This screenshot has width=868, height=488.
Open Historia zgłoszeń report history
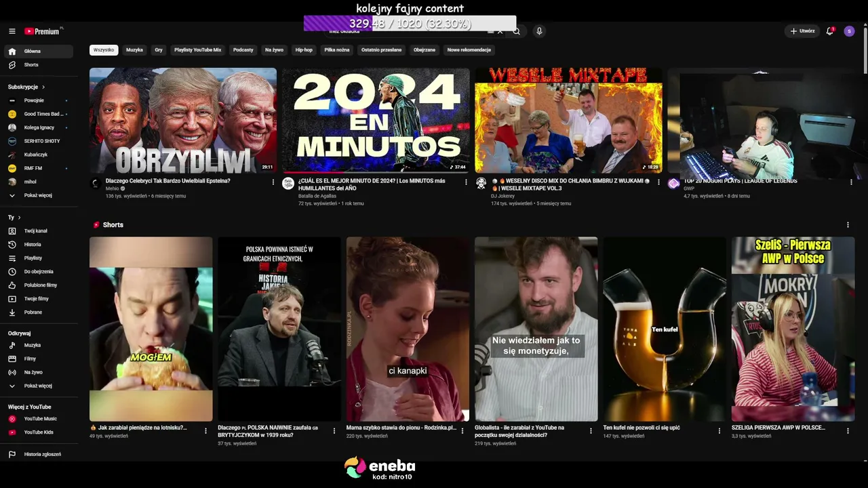pyautogui.click(x=38, y=454)
